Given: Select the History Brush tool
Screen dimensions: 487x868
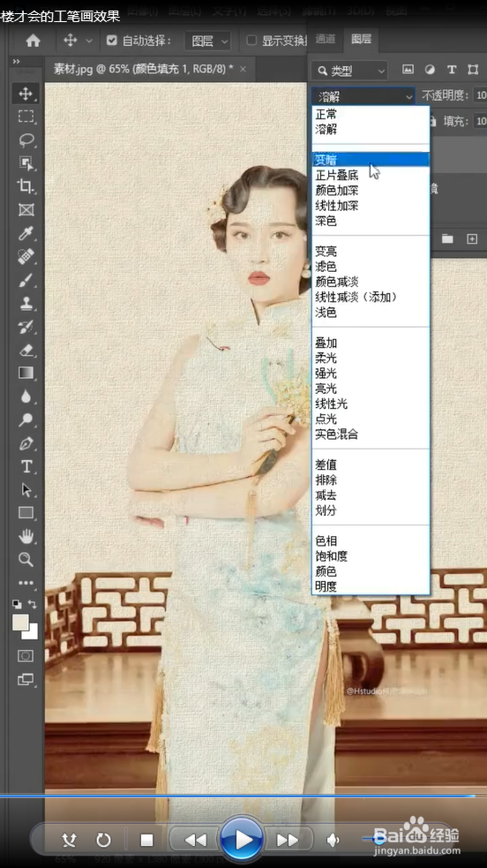Looking at the screenshot, I should coord(26,327).
